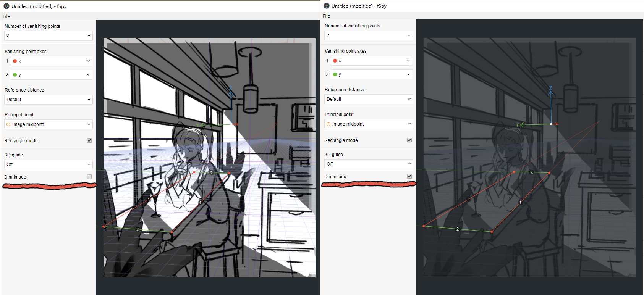Open Reference distance dropdown in right window
Viewport: 644px width, 295px height.
tap(369, 99)
